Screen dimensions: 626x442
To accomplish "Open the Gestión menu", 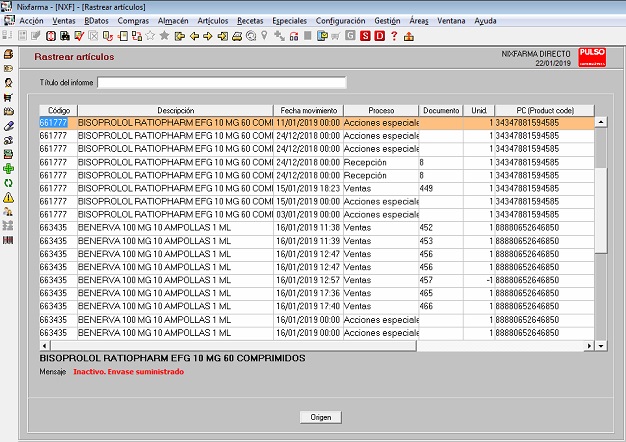I will pos(387,21).
